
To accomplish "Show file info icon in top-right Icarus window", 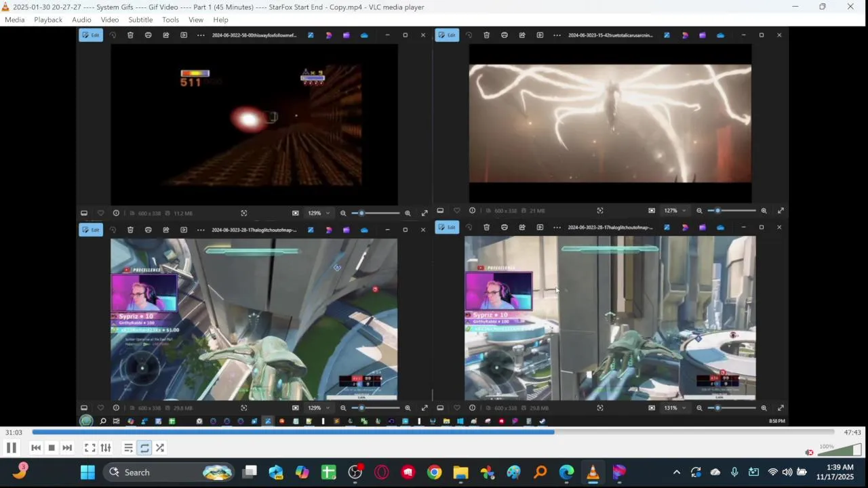I will pos(472,211).
